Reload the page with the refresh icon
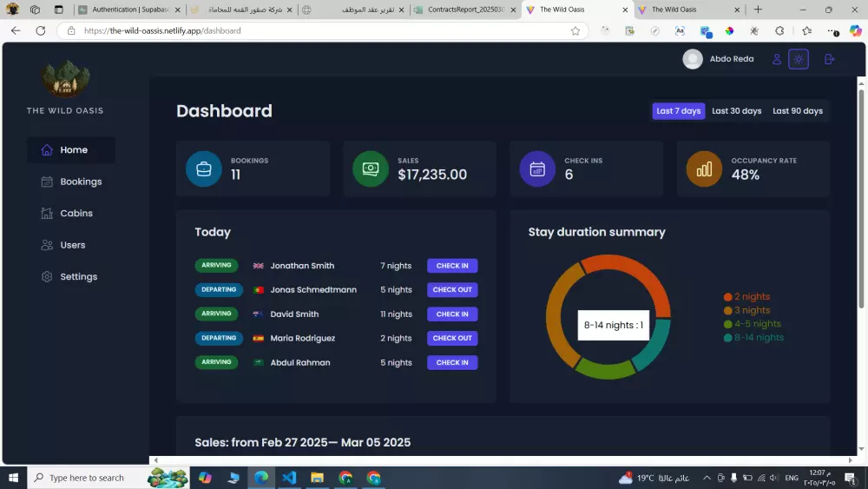Image resolution: width=868 pixels, height=489 pixels. [x=41, y=31]
